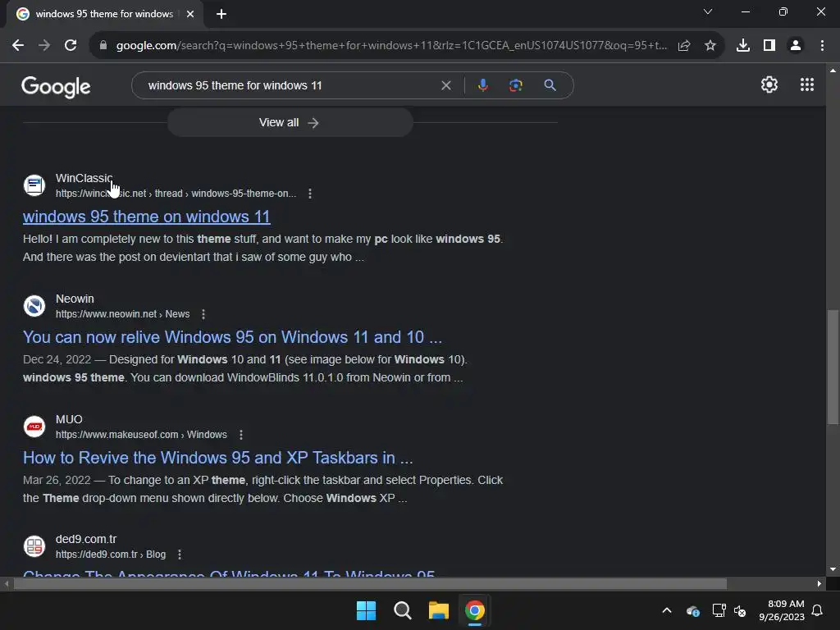Click the MUO site favicon
Screen dimensions: 840x630
point(34,427)
